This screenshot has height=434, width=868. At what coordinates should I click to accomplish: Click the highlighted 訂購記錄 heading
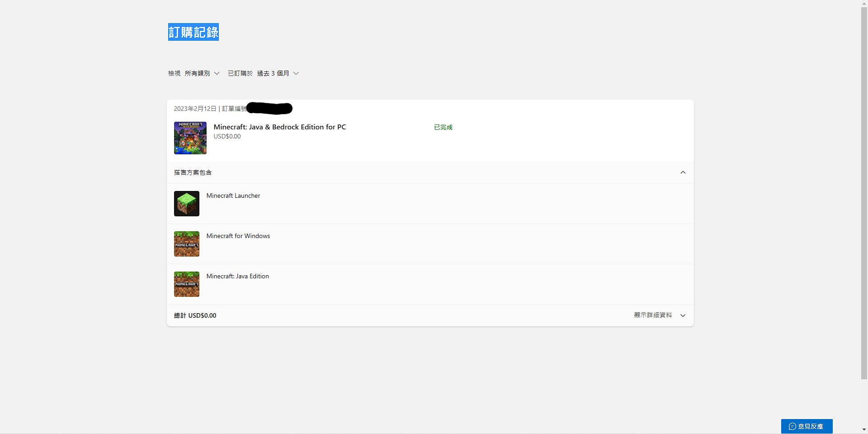pyautogui.click(x=193, y=32)
